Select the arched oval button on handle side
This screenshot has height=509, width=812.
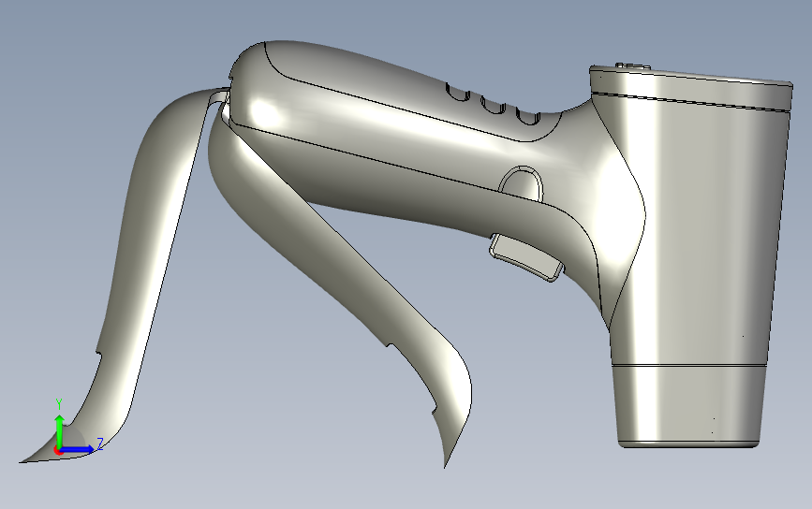pos(522,183)
